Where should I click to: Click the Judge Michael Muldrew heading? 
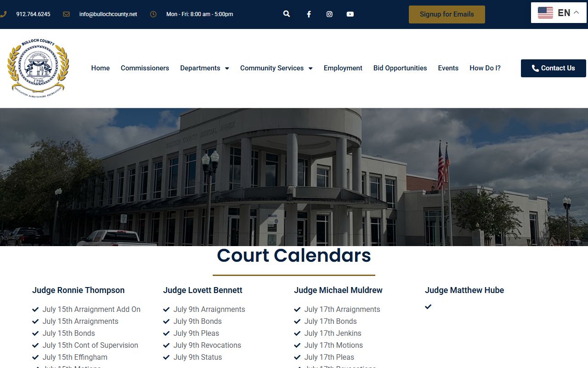[338, 290]
